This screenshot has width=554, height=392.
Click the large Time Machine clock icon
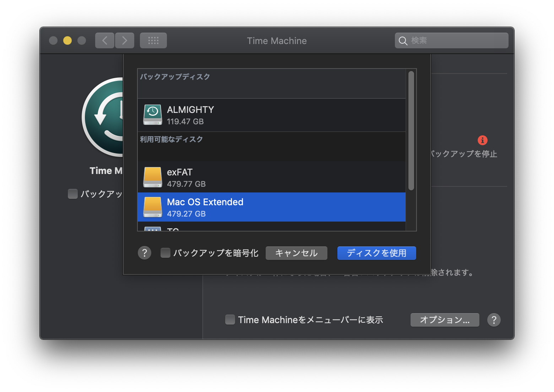coord(103,117)
